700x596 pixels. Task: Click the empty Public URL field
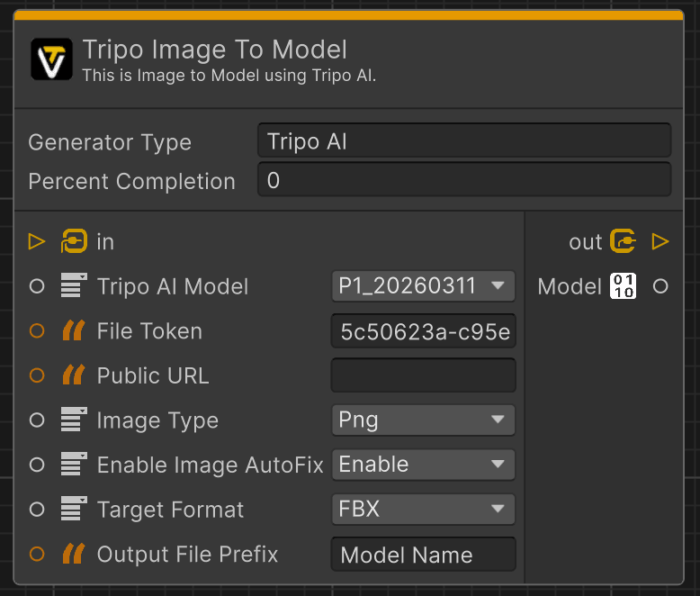click(423, 375)
